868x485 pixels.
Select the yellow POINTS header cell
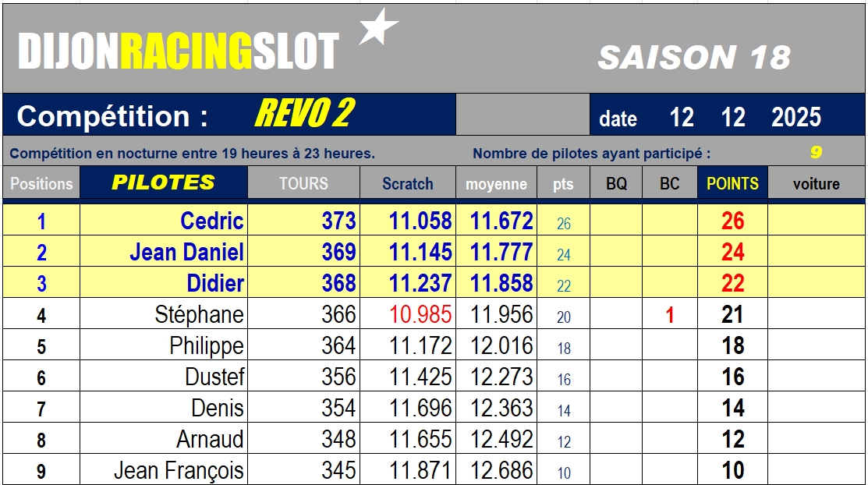tap(732, 183)
